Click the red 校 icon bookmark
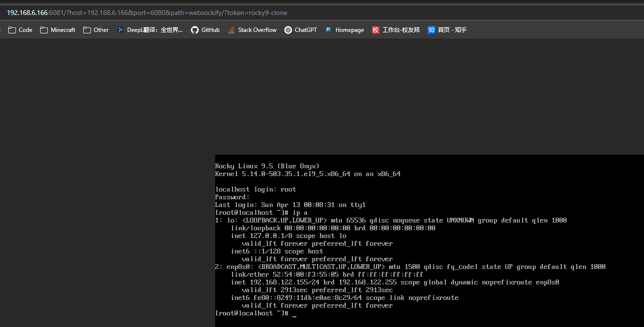 [376, 30]
